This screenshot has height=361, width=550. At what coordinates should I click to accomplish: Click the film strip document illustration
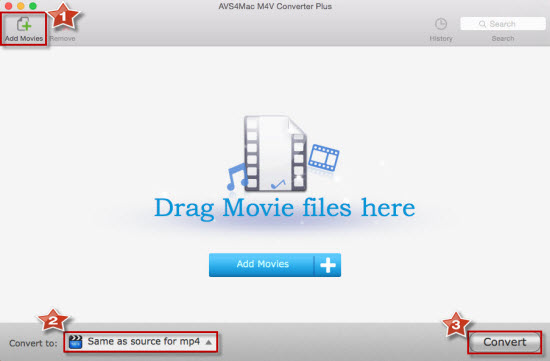pos(275,153)
